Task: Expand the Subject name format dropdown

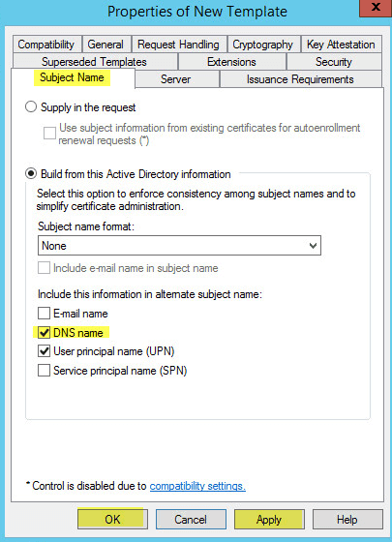Action: (179, 246)
